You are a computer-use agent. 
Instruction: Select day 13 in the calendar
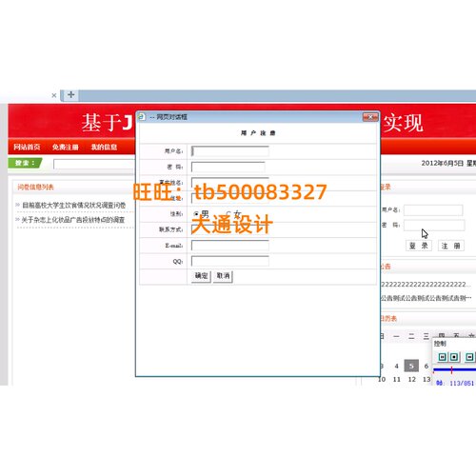pyautogui.click(x=426, y=379)
